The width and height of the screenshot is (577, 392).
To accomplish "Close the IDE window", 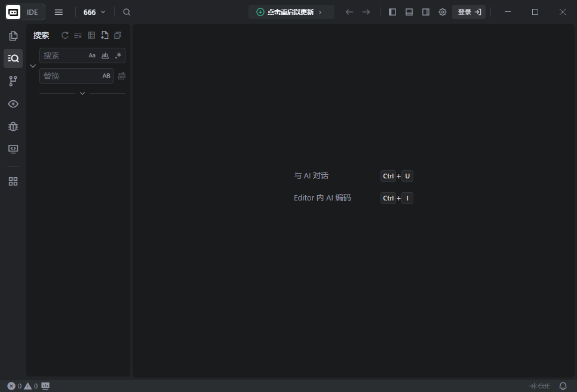I will pos(562,12).
